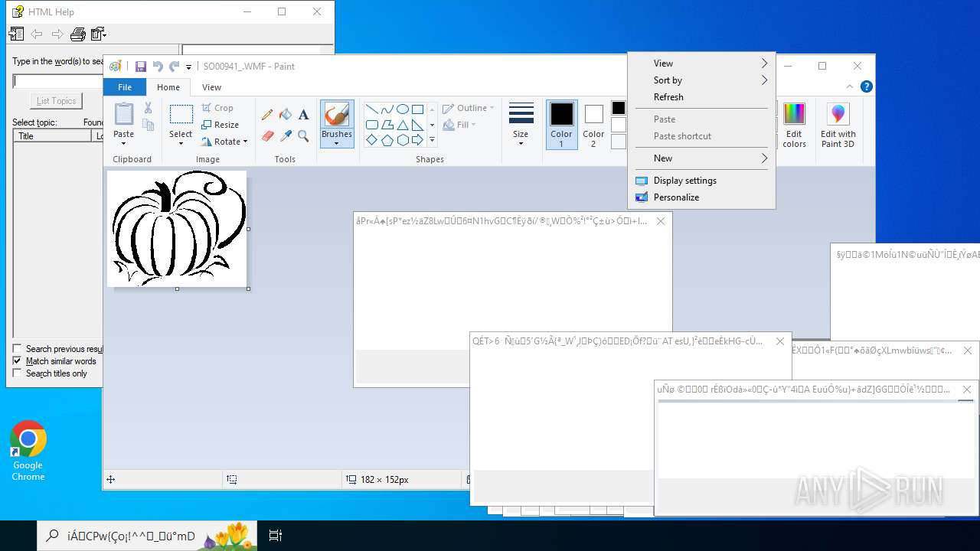Open Edit colors dialog

794,126
